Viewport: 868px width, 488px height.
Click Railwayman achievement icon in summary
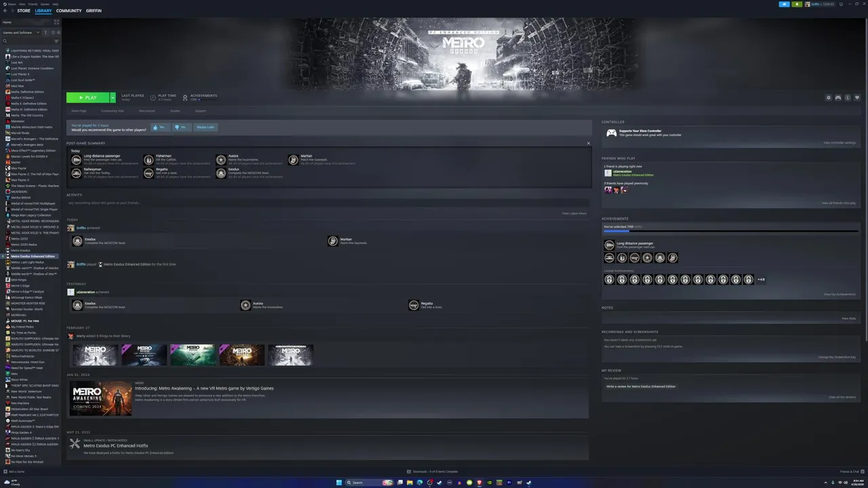point(76,173)
